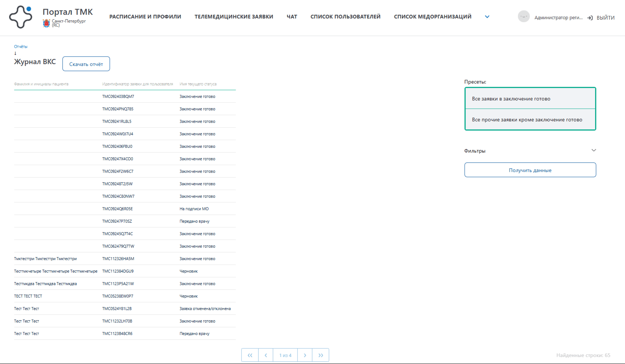
Task: Click the Saint Petersburg coat of arms icon
Action: coord(46,23)
